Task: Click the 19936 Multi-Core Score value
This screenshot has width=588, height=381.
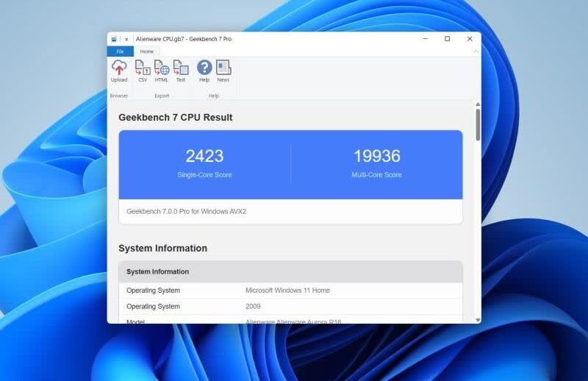Action: tap(377, 156)
